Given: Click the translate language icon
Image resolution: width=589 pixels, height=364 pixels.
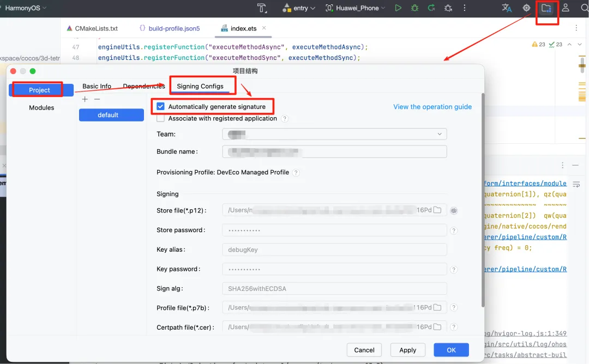Looking at the screenshot, I should (507, 8).
